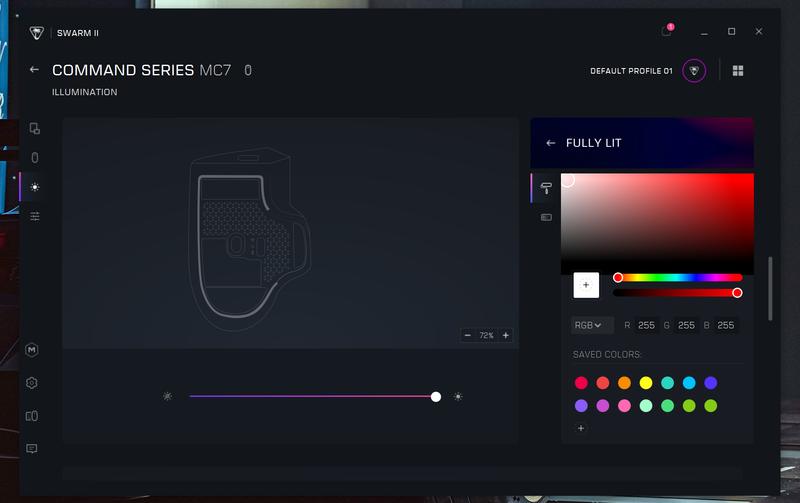This screenshot has height=503, width=800.
Task: Click the right panel vertical scrollbar
Action: 770,289
